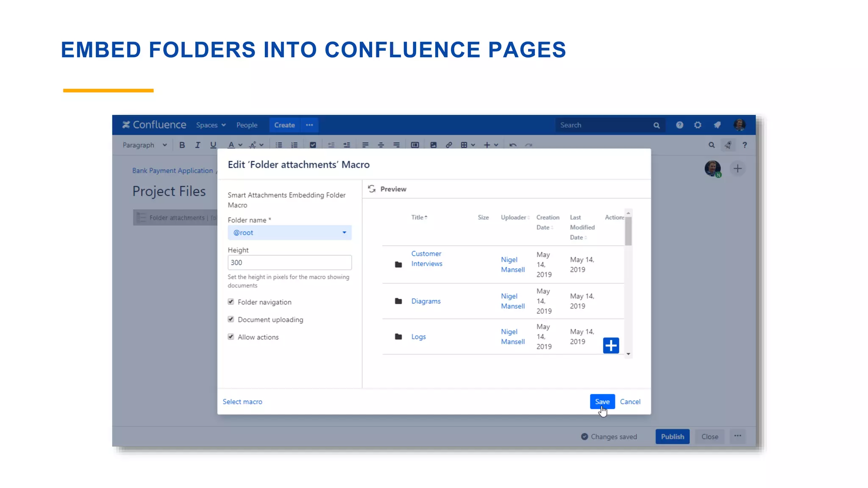This screenshot has height=488, width=868.
Task: Click the Bold formatting icon
Action: 182,145
